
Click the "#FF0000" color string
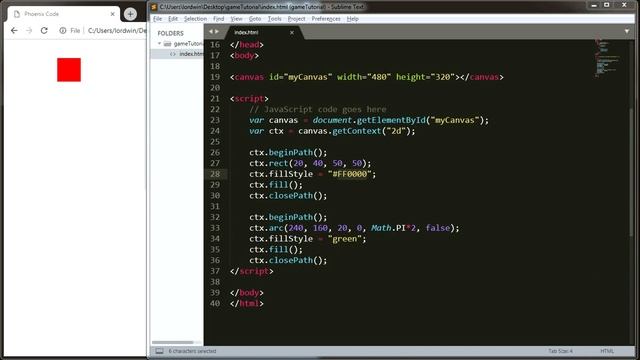[349, 174]
